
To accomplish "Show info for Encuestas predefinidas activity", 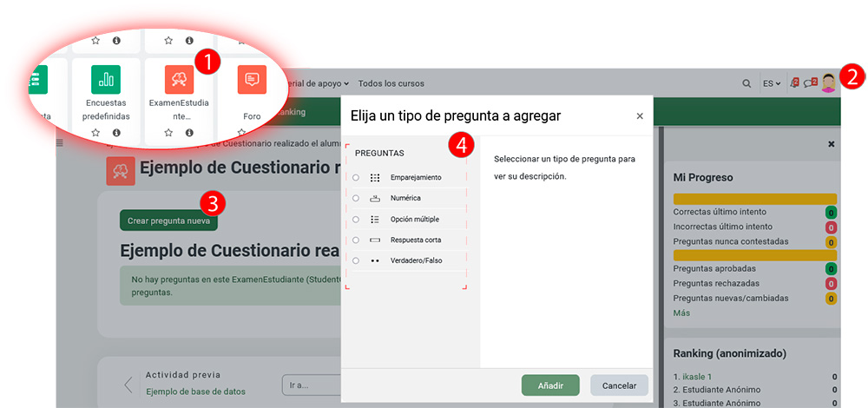I will [x=116, y=133].
